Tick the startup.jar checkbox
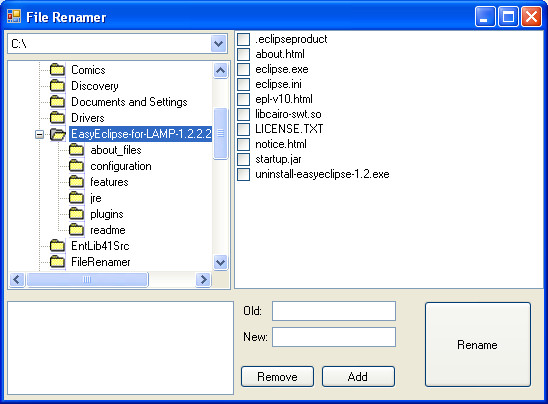 coord(244,159)
